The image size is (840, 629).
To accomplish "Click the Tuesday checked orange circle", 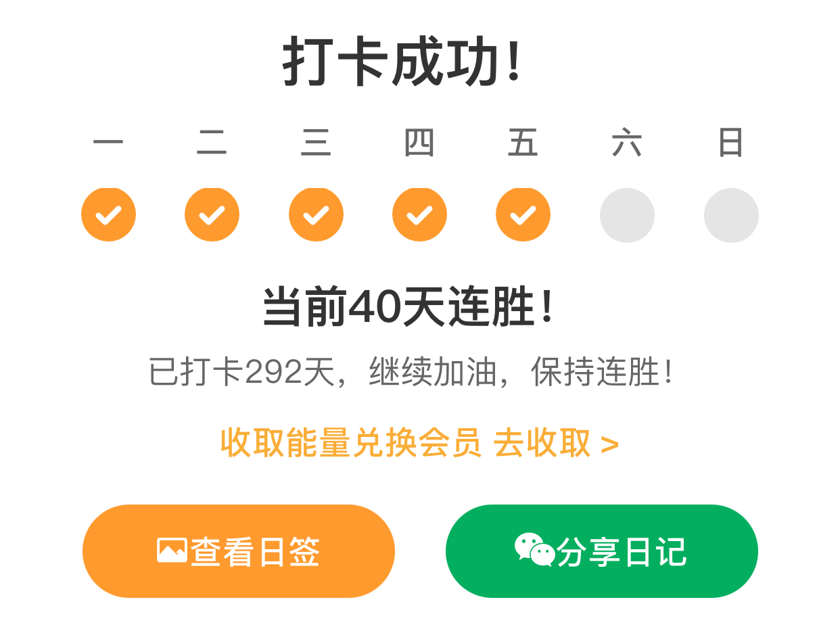I will click(212, 214).
